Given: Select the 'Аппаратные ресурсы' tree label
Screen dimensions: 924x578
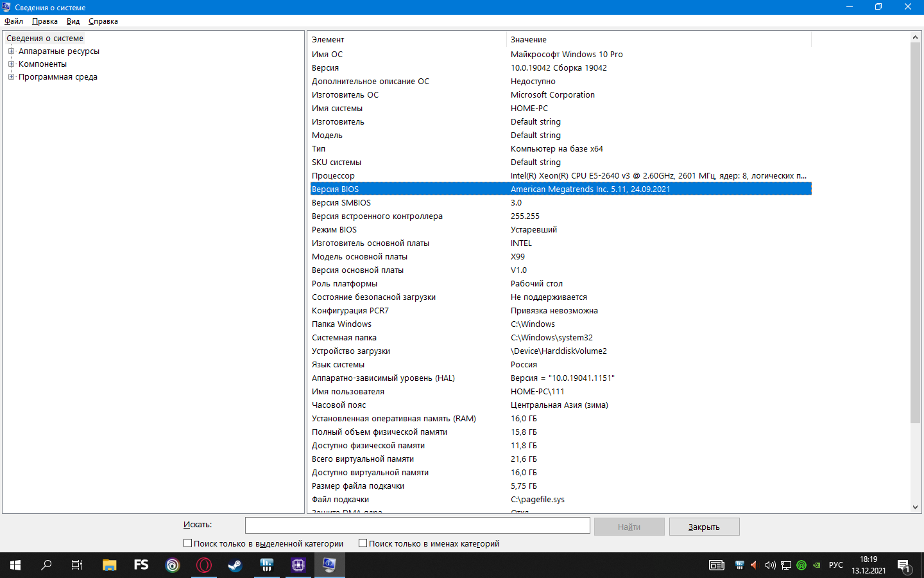Looking at the screenshot, I should coord(59,51).
